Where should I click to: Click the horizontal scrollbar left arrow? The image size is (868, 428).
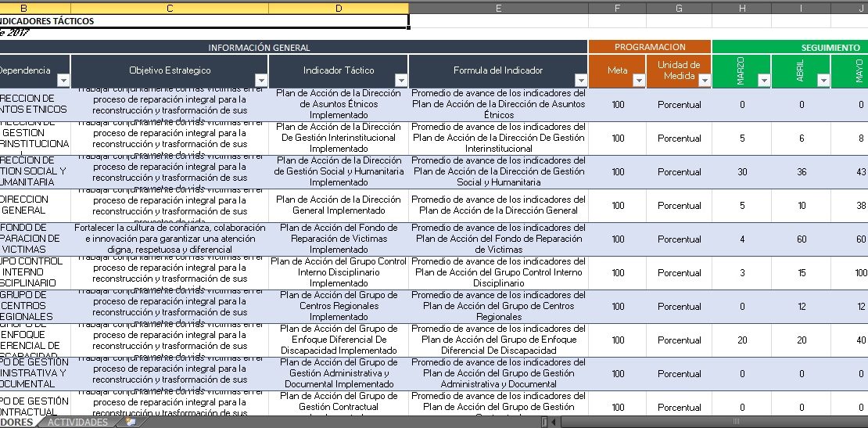(x=553, y=423)
